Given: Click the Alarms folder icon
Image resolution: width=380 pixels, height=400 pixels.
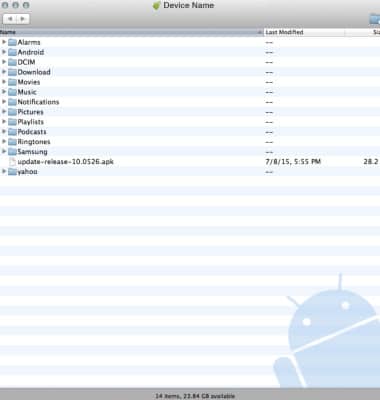Looking at the screenshot, I should pyautogui.click(x=12, y=42).
